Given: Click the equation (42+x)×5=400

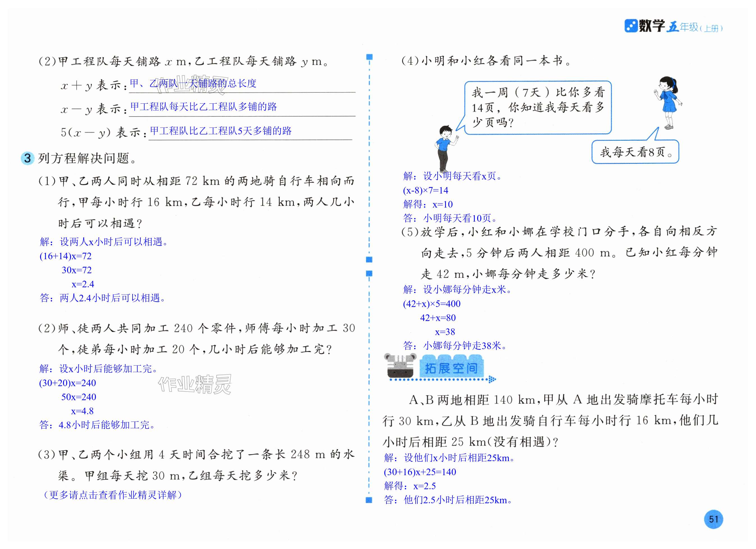Looking at the screenshot, I should coord(432,304).
